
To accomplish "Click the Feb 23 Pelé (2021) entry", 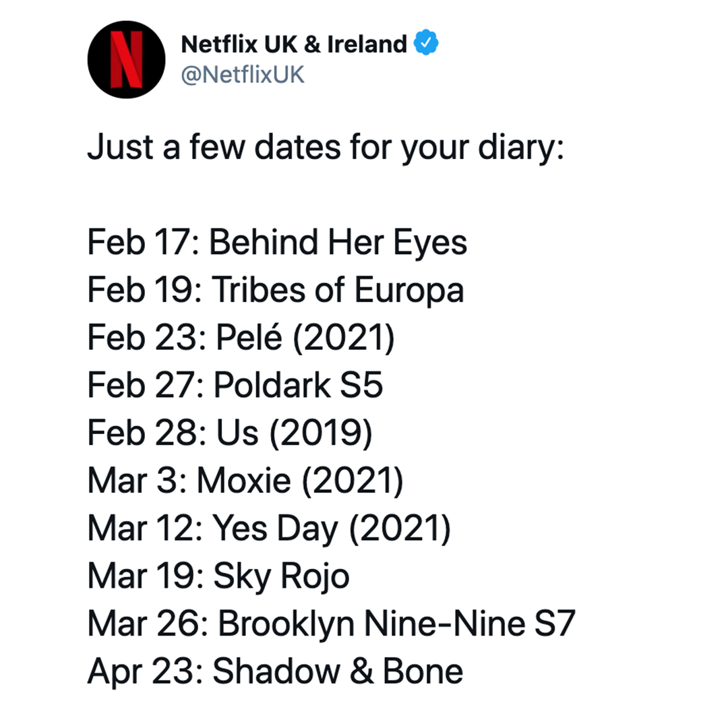I will point(241,338).
